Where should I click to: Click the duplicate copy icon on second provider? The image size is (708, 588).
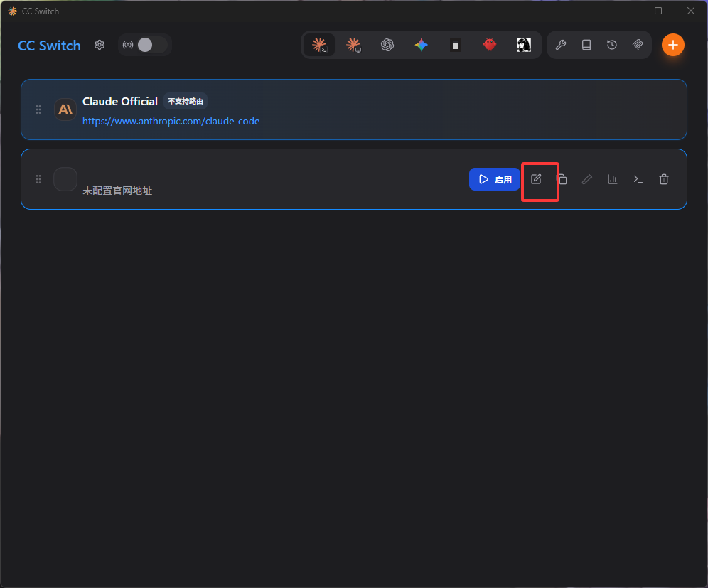(x=562, y=179)
